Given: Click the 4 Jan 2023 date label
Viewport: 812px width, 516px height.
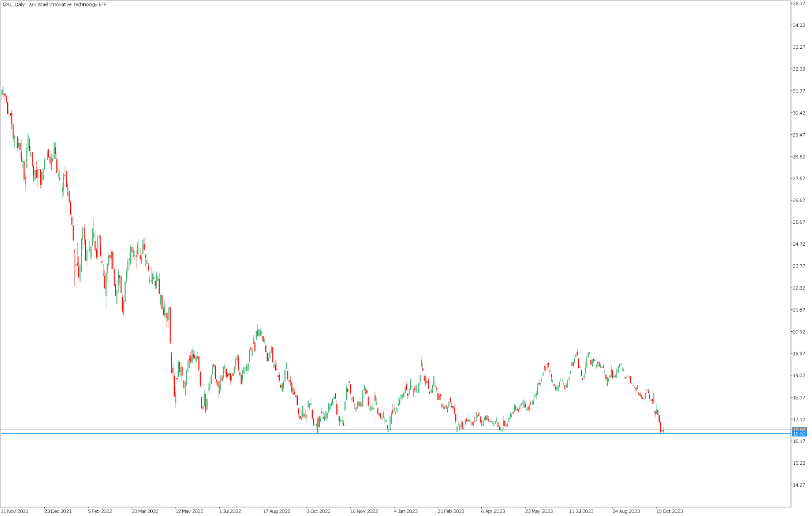Looking at the screenshot, I should point(406,512).
